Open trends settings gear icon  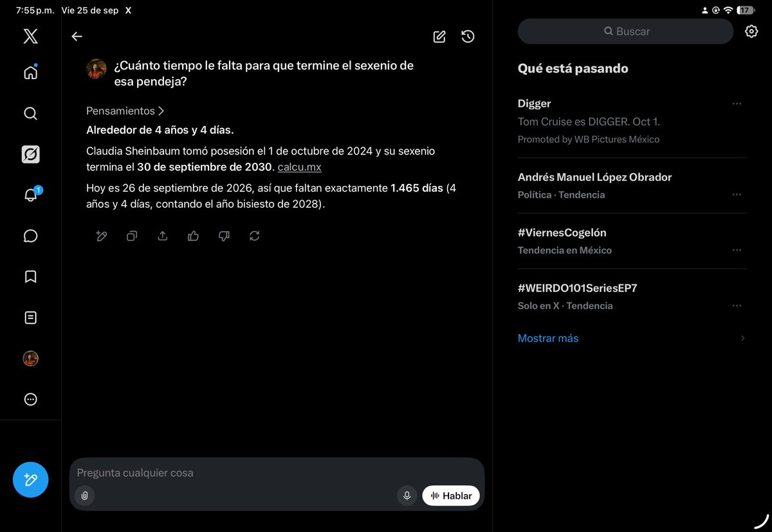[x=751, y=31]
